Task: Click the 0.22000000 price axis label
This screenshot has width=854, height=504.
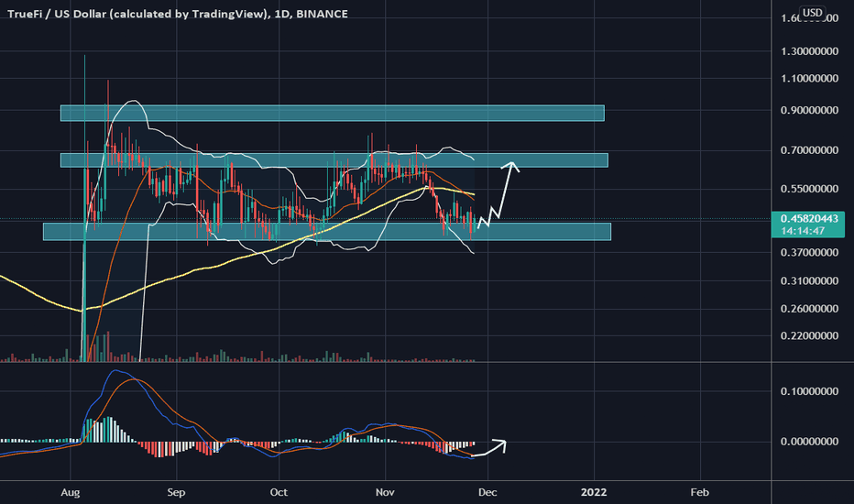Action: (x=809, y=335)
